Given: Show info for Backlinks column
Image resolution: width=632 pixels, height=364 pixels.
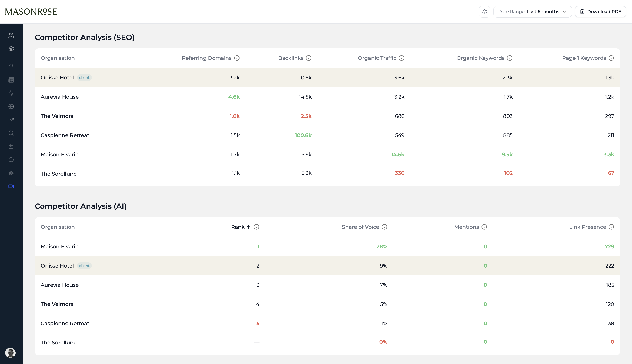Looking at the screenshot, I should tap(309, 58).
